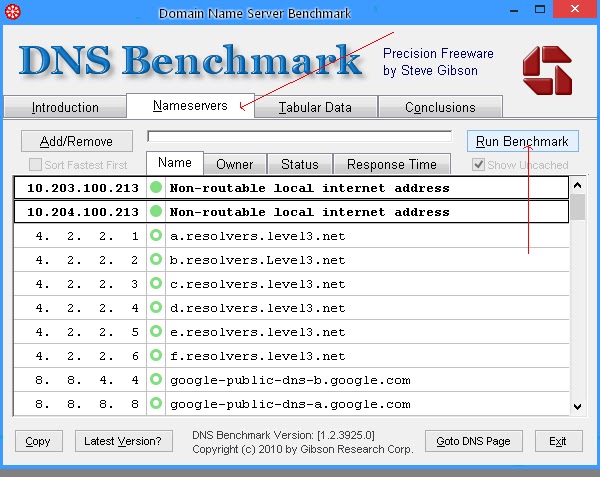Click the nameserver list scroll down arrow

tap(577, 407)
